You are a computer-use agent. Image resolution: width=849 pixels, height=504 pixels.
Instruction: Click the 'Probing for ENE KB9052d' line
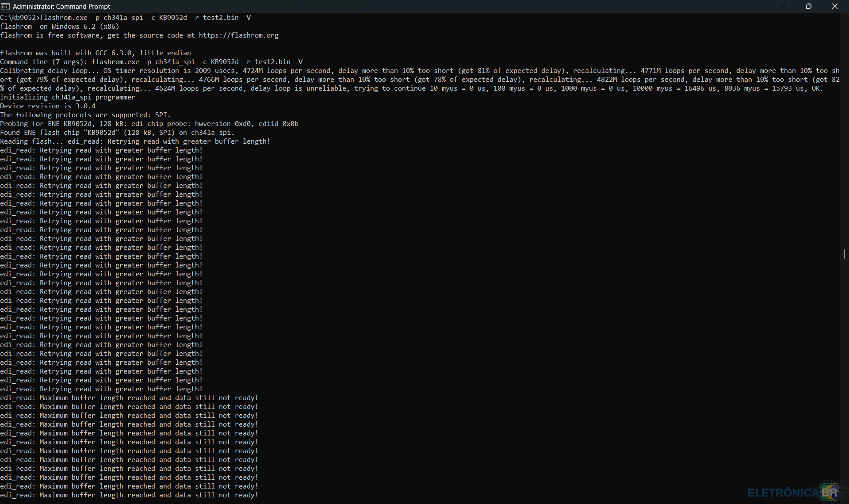[x=149, y=124]
